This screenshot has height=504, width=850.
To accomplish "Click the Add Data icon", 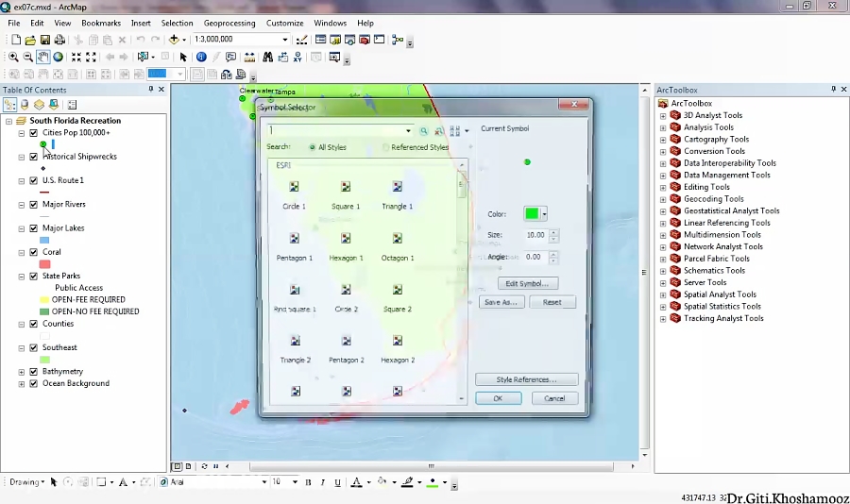I will coord(174,40).
